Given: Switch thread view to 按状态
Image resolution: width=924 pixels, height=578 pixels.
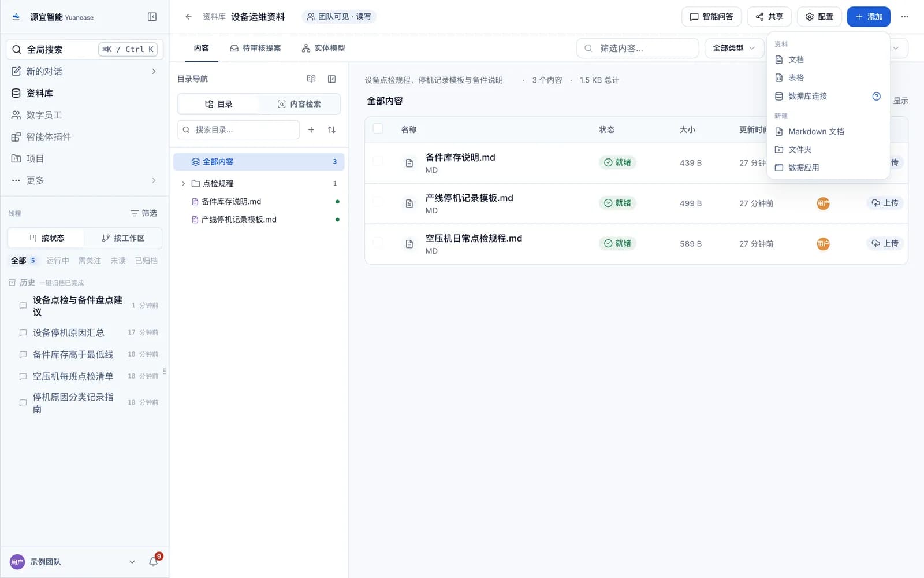Looking at the screenshot, I should coord(46,238).
